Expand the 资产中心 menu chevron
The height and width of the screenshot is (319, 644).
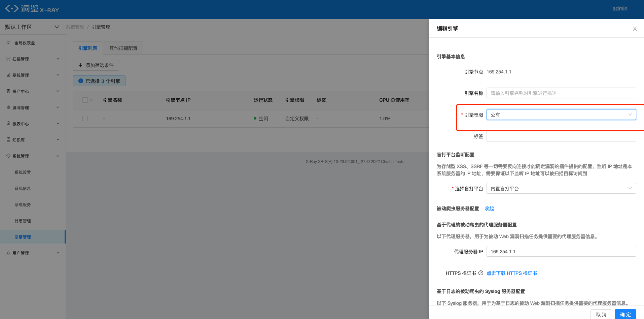(x=58, y=91)
